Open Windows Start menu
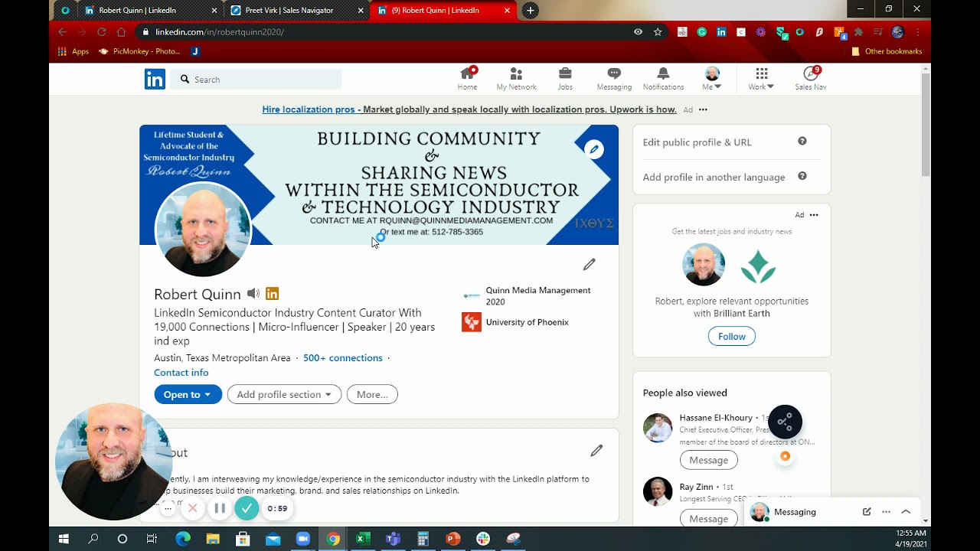The width and height of the screenshot is (980, 551). click(64, 539)
